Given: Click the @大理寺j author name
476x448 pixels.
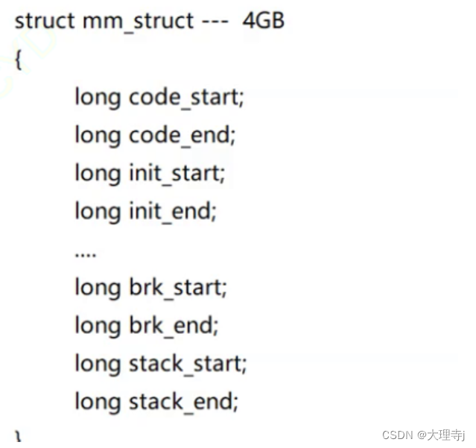Looking at the screenshot, I should (441, 435).
